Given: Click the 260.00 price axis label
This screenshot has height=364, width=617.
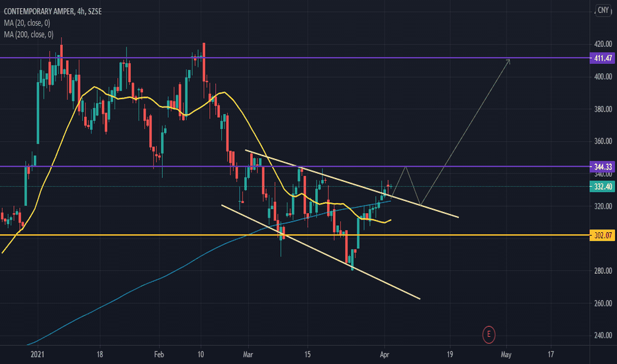Looking at the screenshot, I should pos(603,303).
